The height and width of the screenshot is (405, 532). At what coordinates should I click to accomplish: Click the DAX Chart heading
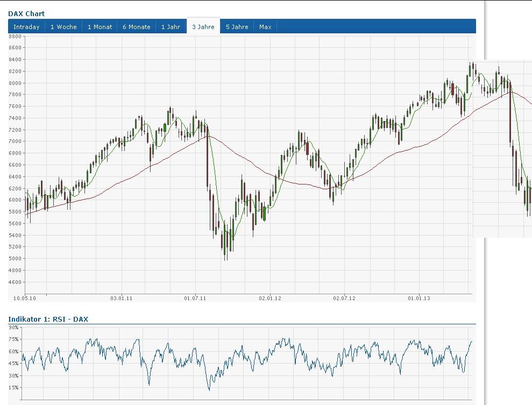pos(26,13)
